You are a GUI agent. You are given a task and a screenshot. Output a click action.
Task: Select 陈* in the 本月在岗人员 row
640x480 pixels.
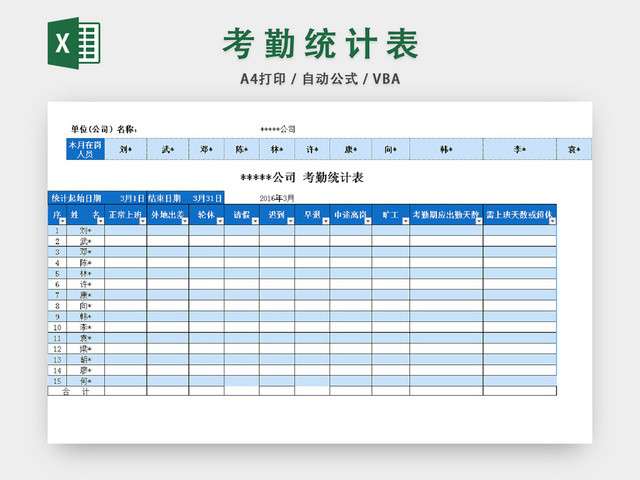click(242, 149)
